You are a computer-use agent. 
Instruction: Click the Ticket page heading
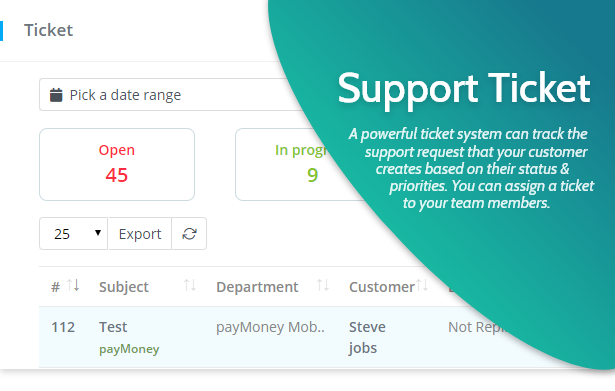point(49,30)
